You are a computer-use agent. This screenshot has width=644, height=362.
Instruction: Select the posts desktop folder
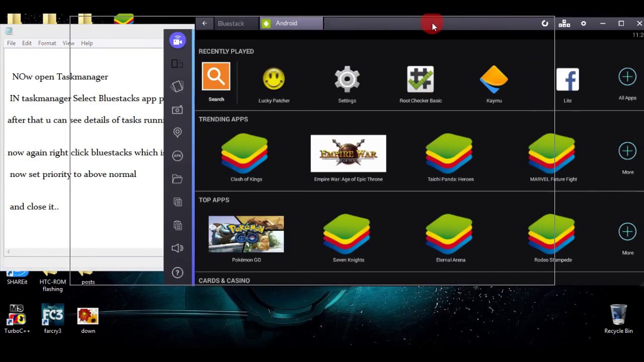point(88,277)
